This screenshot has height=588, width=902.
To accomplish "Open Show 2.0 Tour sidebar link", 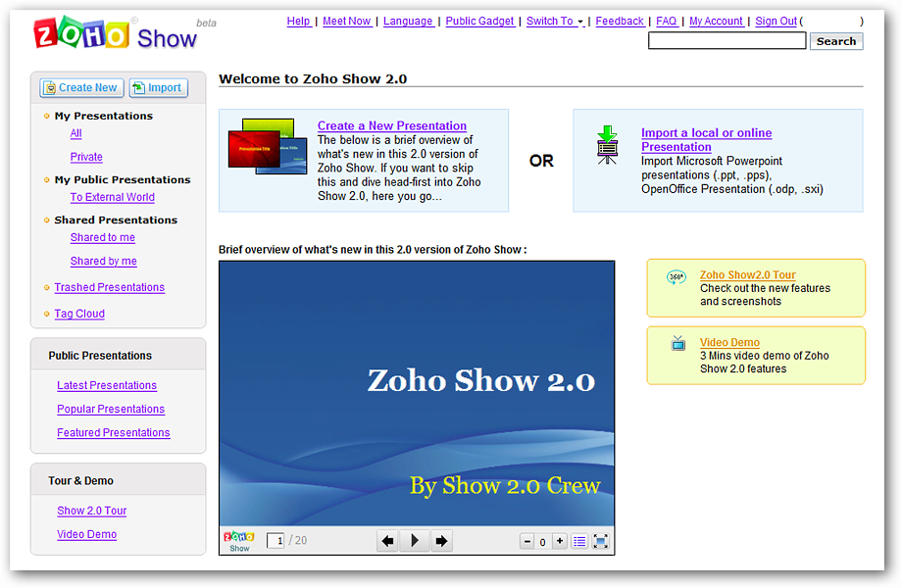I will coord(91,511).
